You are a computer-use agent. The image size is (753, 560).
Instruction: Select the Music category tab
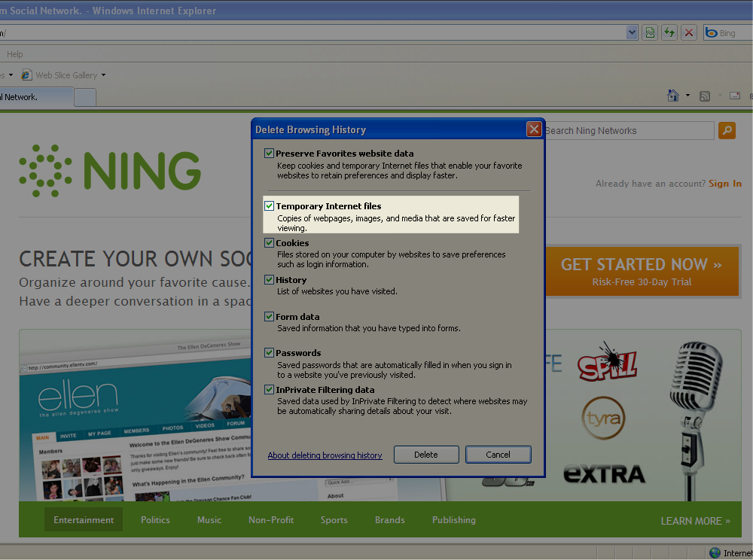209,519
